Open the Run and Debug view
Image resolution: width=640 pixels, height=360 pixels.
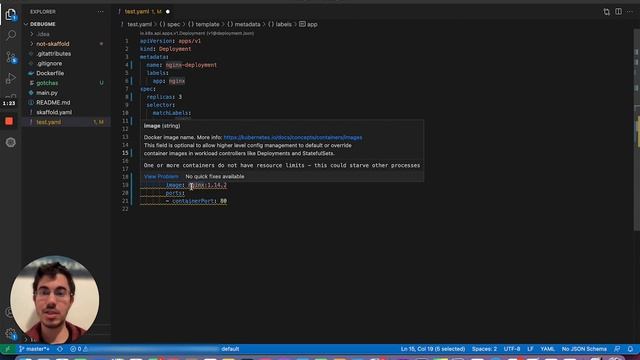coord(11,78)
